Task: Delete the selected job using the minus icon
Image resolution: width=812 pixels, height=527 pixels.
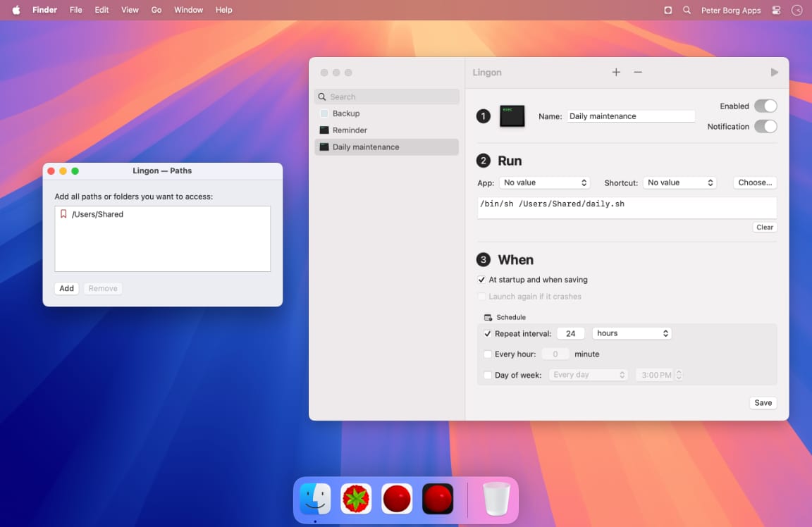Action: pos(638,72)
